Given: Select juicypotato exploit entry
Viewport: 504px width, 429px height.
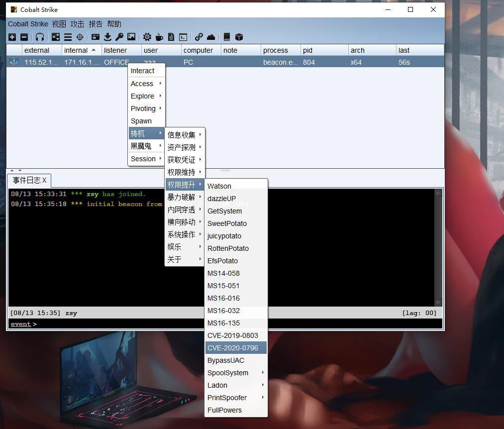Looking at the screenshot, I should pos(236,236).
